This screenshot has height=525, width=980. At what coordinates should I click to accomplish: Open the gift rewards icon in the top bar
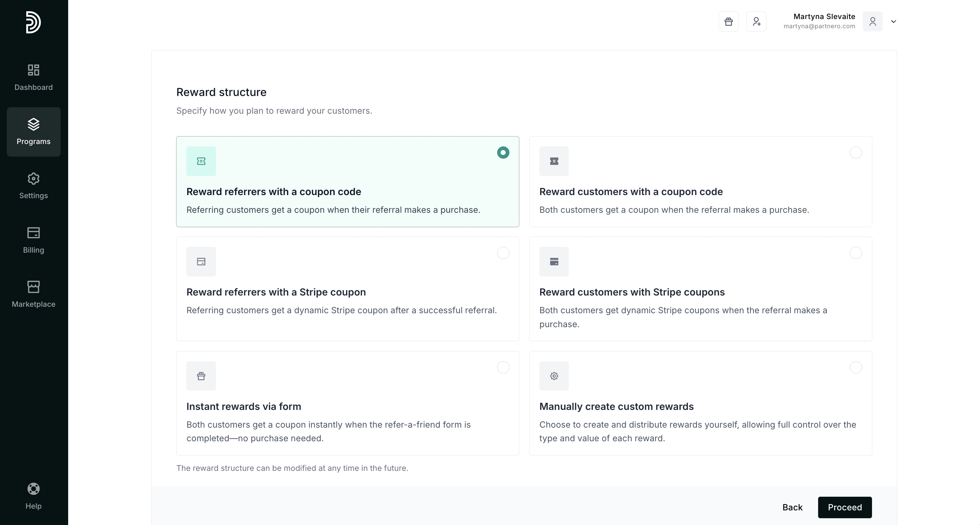tap(728, 22)
